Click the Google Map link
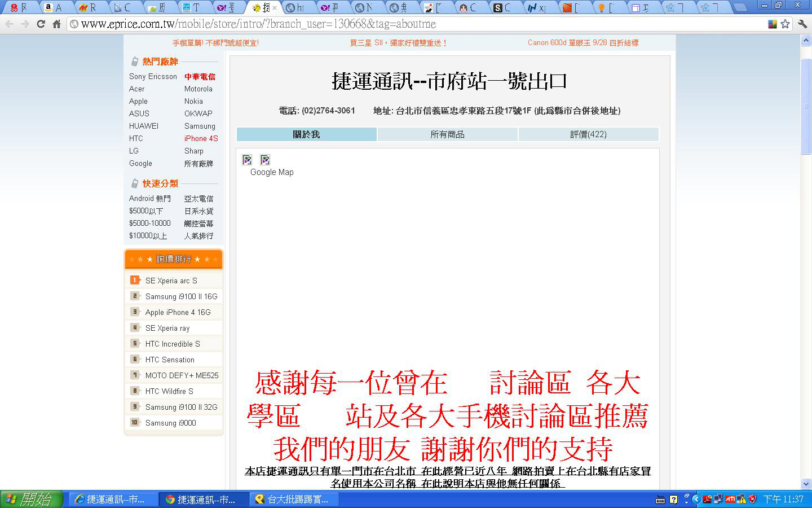812x508 pixels. point(272,172)
